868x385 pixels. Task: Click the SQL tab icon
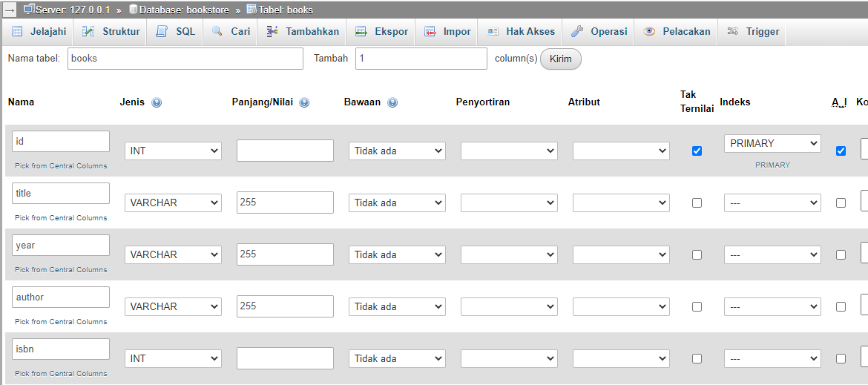tap(162, 32)
